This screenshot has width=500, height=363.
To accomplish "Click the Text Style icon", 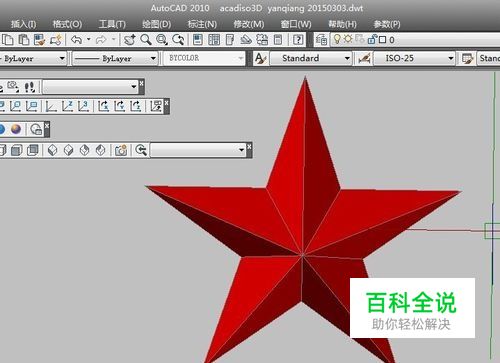I will point(260,59).
